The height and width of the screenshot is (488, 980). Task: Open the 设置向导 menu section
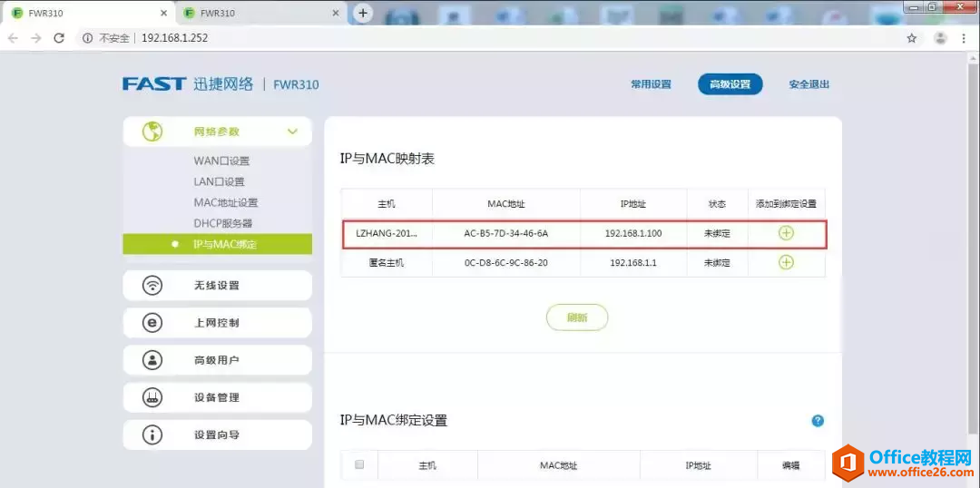(x=218, y=434)
